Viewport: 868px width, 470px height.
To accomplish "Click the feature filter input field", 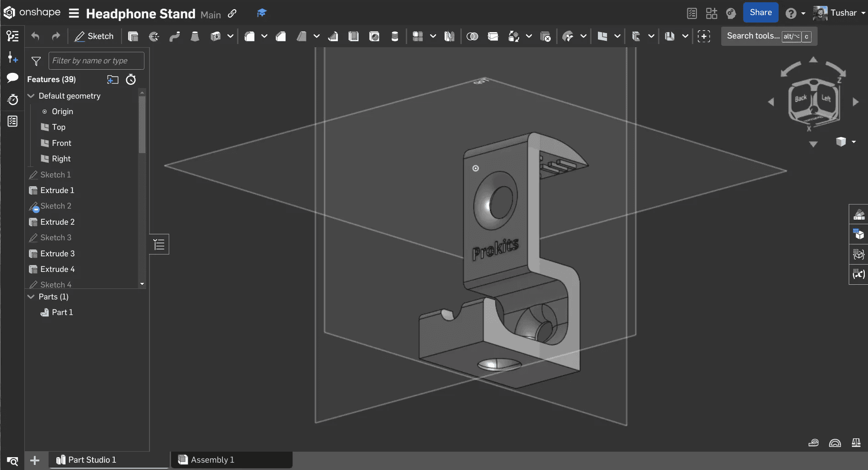I will [x=96, y=60].
